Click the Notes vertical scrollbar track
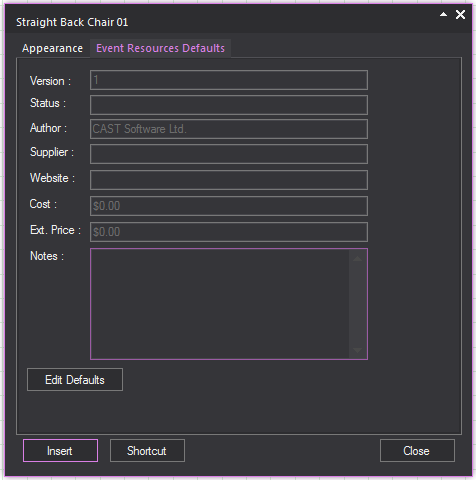Image resolution: width=476 pixels, height=480 pixels. (357, 304)
